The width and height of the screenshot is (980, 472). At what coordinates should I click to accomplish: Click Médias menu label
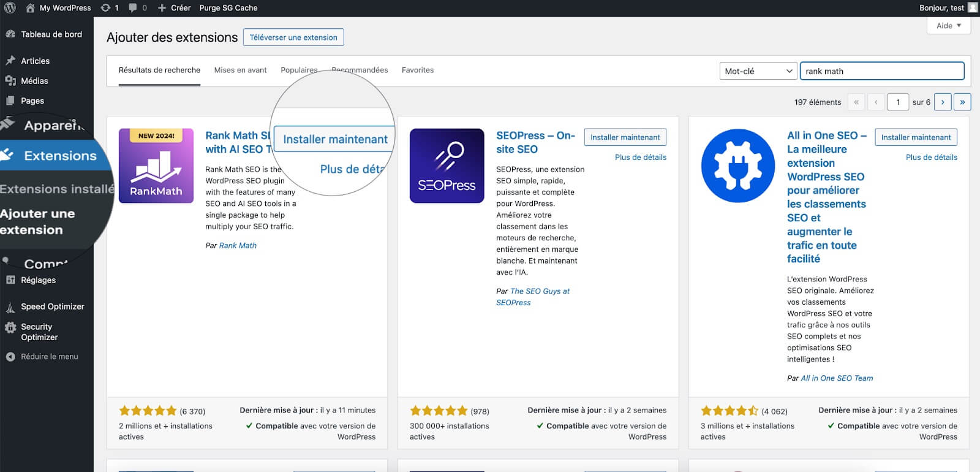click(x=34, y=81)
